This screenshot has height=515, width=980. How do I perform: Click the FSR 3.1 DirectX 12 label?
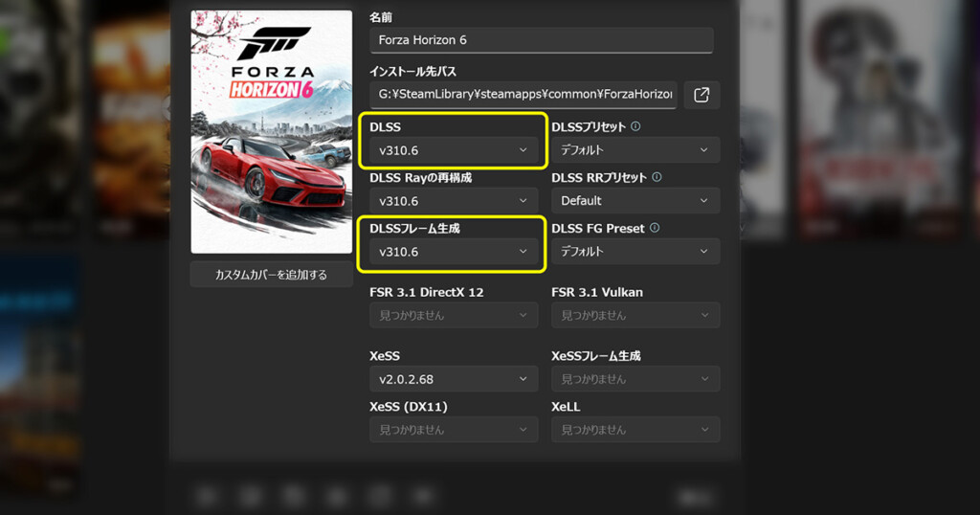pos(426,292)
